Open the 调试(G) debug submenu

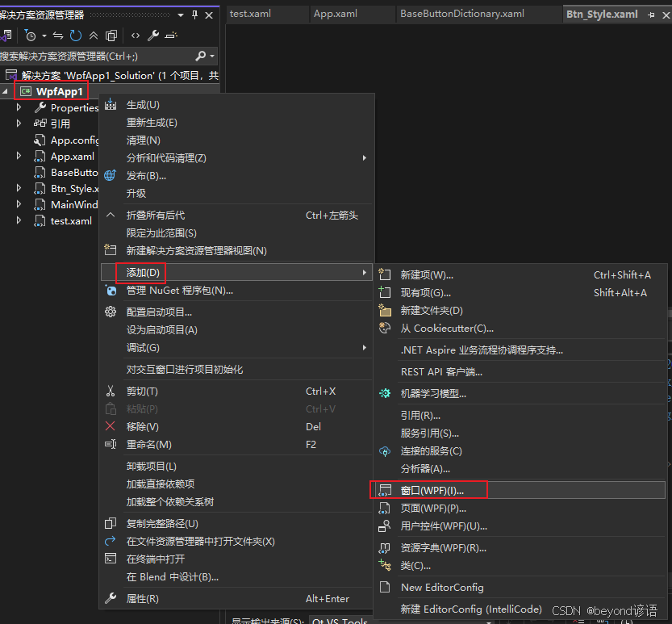pos(236,347)
